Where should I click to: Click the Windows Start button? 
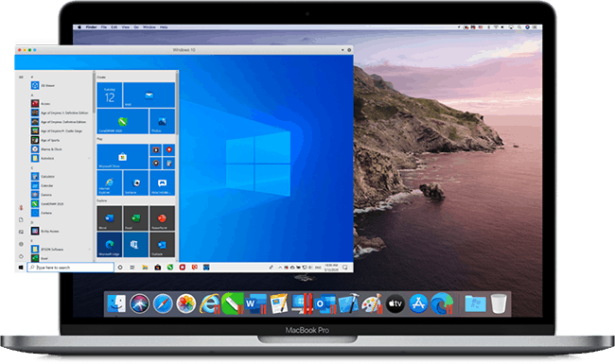(21, 268)
